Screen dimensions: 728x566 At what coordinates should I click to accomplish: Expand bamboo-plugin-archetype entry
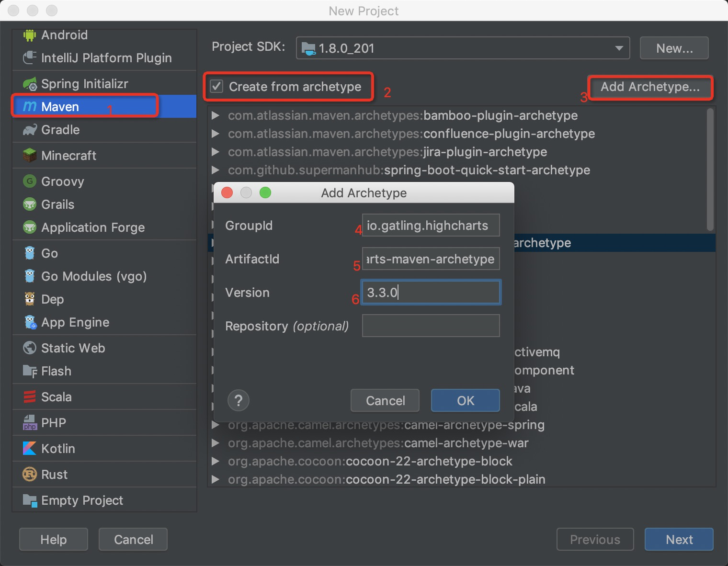point(216,115)
